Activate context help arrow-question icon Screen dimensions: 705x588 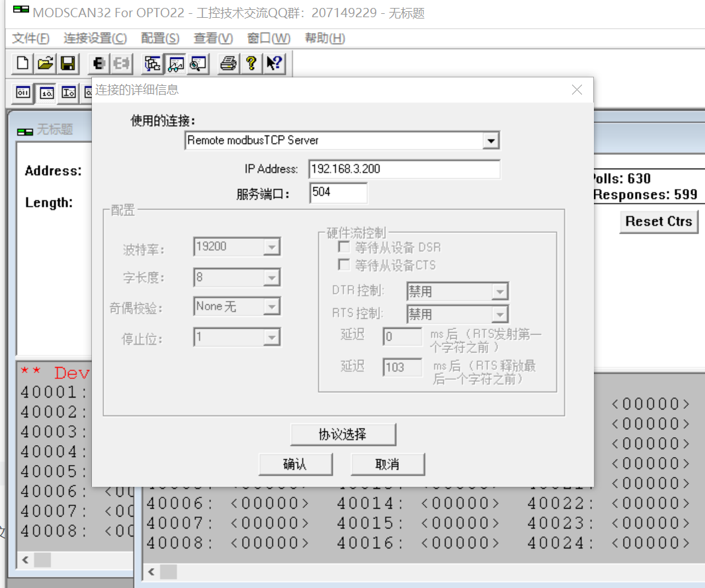coord(274,63)
